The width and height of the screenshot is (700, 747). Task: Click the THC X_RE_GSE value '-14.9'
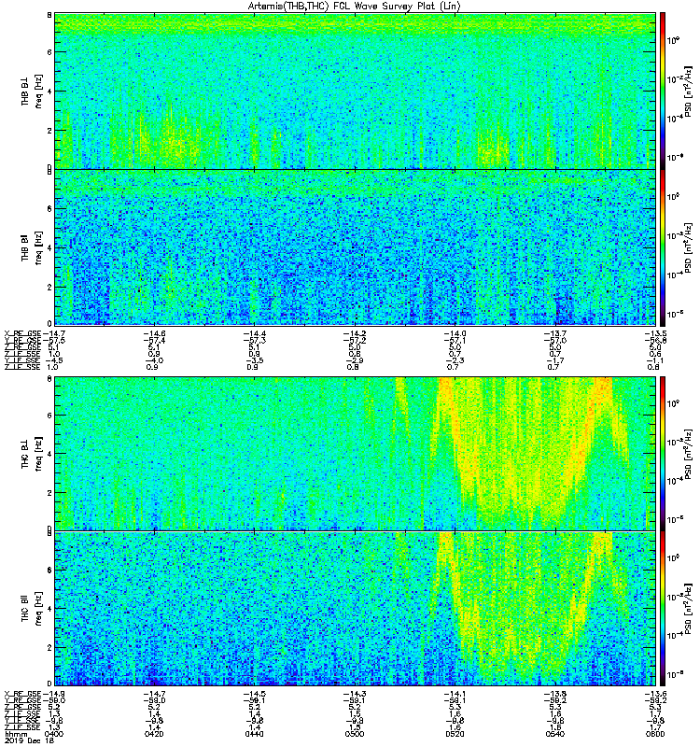click(x=54, y=694)
